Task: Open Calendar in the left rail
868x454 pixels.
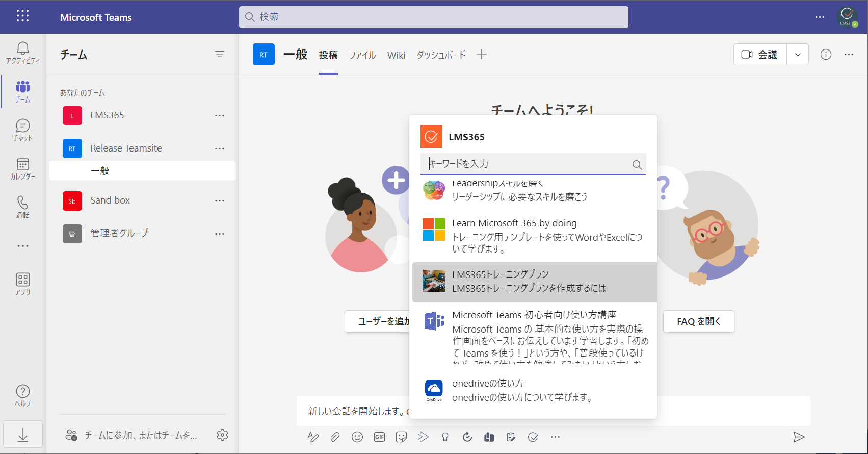Action: pos(22,169)
